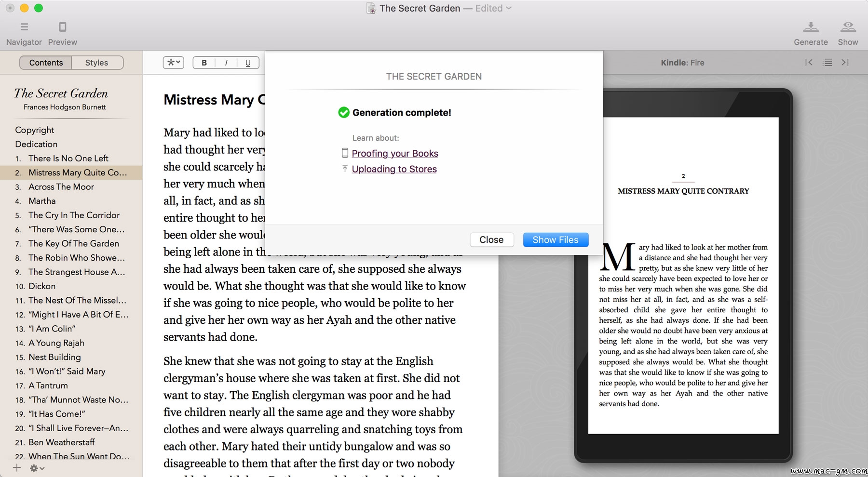This screenshot has height=477, width=868.
Task: Open the Navigator panel icon
Action: pos(24,26)
